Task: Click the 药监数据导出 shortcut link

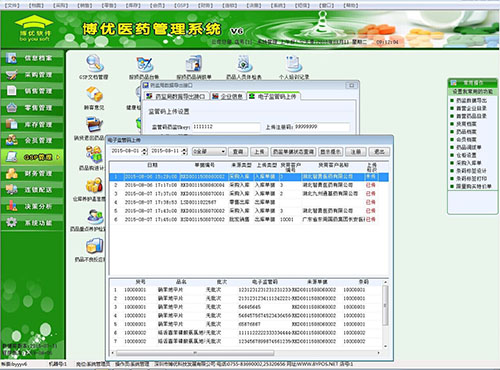Action: pos(471,100)
